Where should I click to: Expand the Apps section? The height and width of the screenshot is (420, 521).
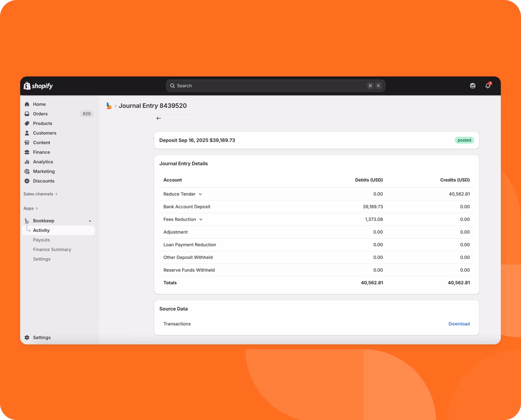[x=31, y=208]
